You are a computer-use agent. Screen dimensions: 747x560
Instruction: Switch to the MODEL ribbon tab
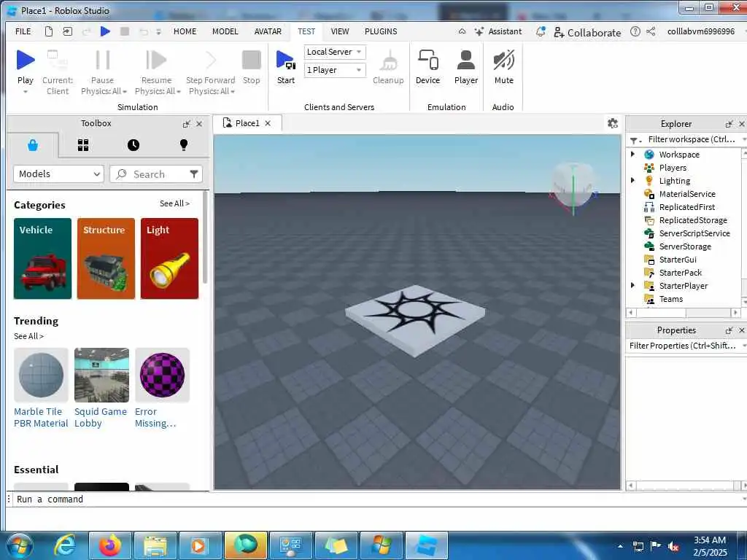coord(225,31)
